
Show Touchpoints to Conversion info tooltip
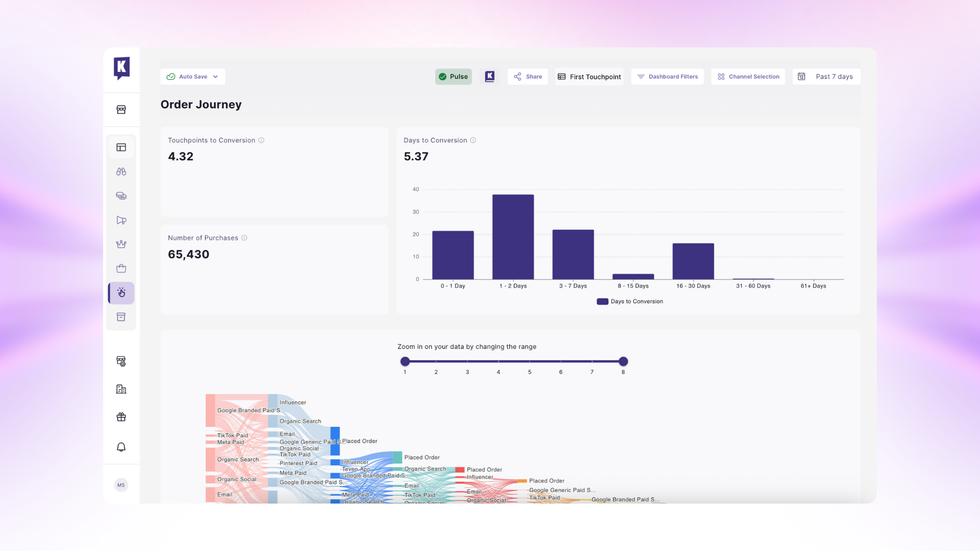[261, 140]
